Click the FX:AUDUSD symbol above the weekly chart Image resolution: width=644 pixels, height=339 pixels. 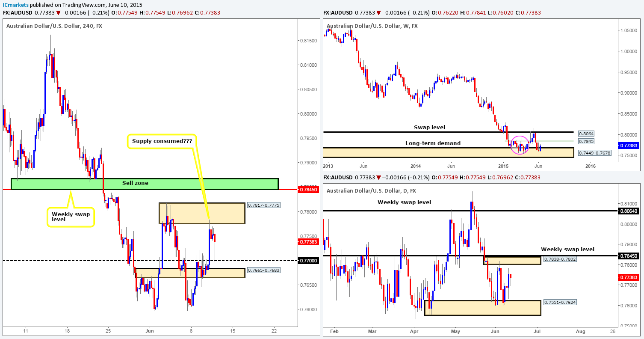337,13
